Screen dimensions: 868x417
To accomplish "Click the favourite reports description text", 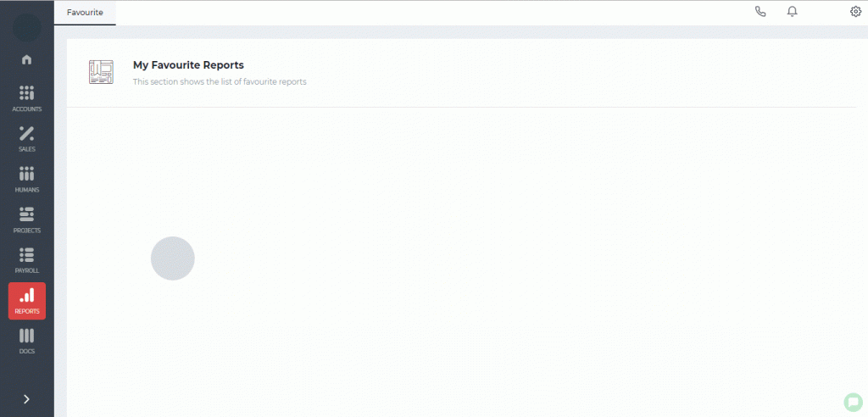I will point(220,82).
